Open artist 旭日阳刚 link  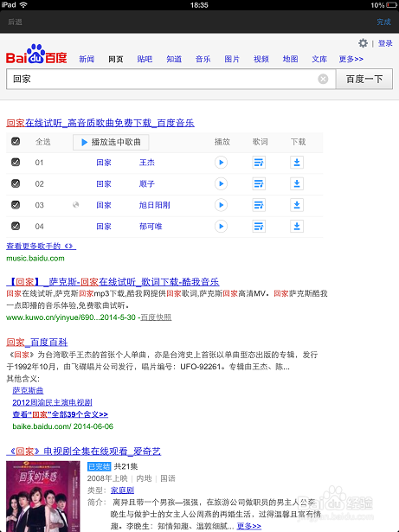[x=155, y=205]
